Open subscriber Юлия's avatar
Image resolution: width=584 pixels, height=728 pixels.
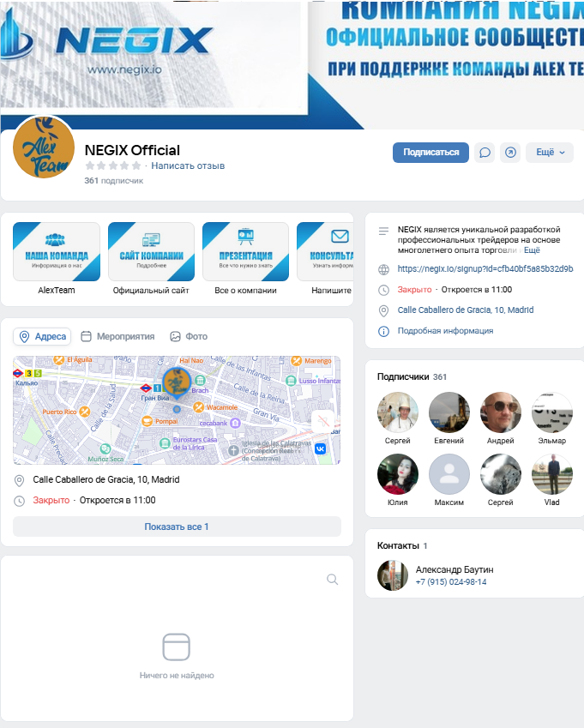pos(398,474)
